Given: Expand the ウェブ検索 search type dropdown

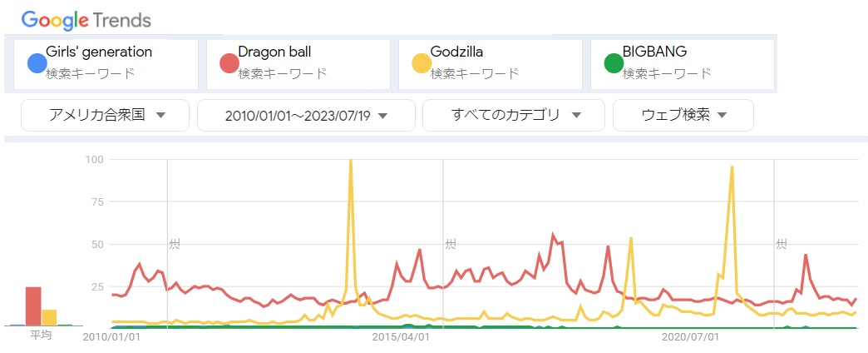Looking at the screenshot, I should [683, 116].
